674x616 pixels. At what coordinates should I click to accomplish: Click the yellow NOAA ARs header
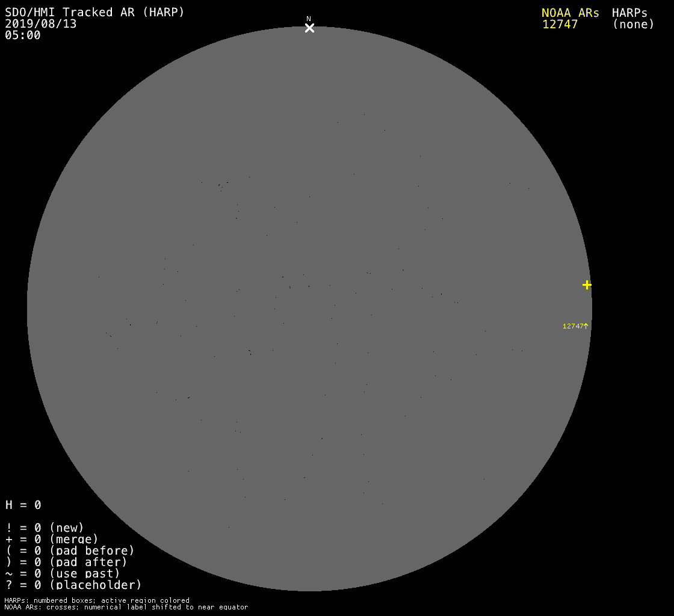[570, 13]
